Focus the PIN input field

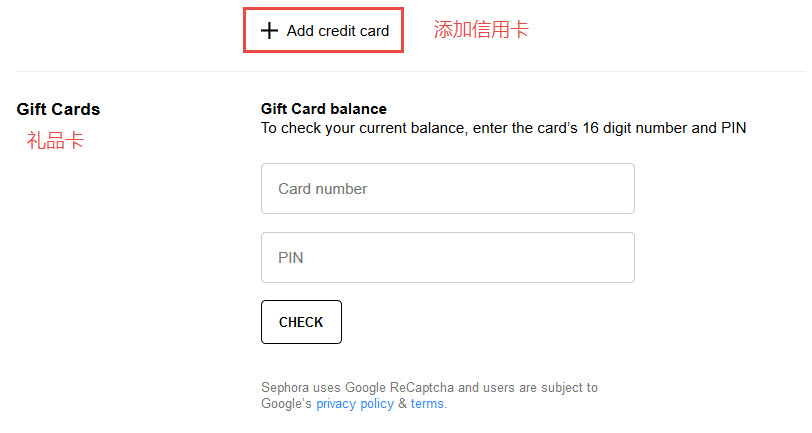click(x=448, y=257)
